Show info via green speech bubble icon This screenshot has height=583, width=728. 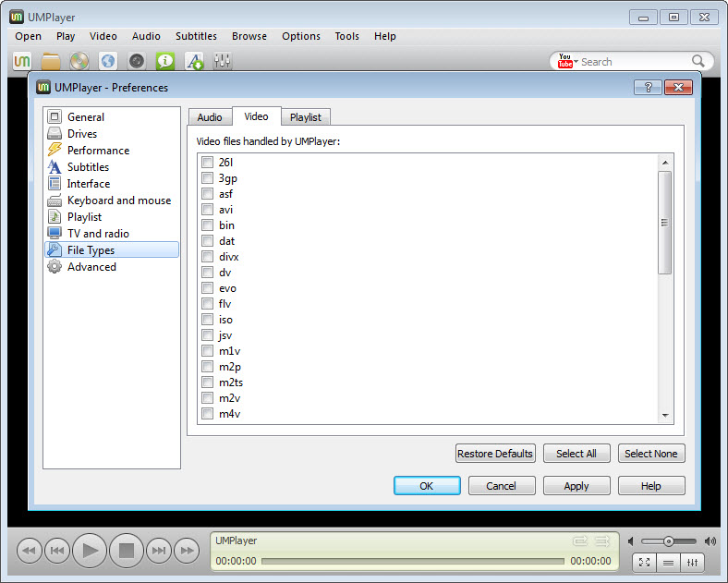tap(165, 61)
